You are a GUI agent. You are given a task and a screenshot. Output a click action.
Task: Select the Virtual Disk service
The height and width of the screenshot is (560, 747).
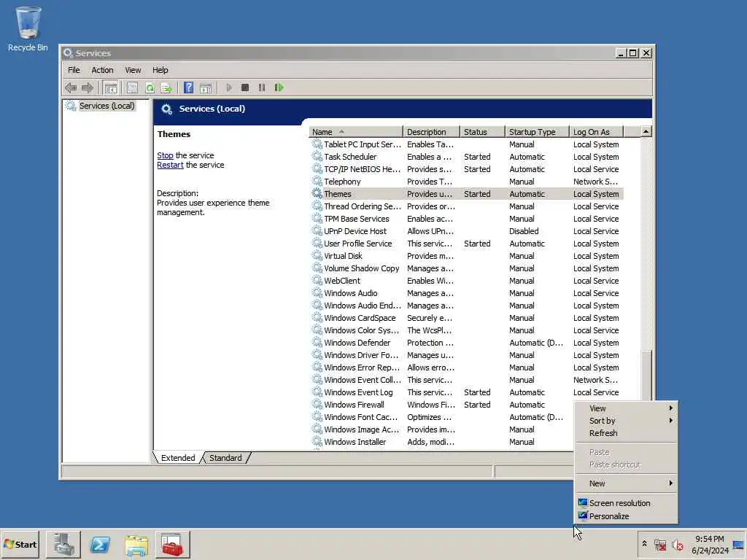467,256
